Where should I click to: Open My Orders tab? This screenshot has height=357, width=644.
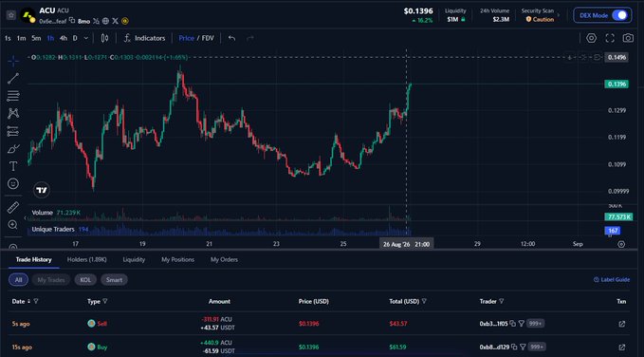point(224,259)
